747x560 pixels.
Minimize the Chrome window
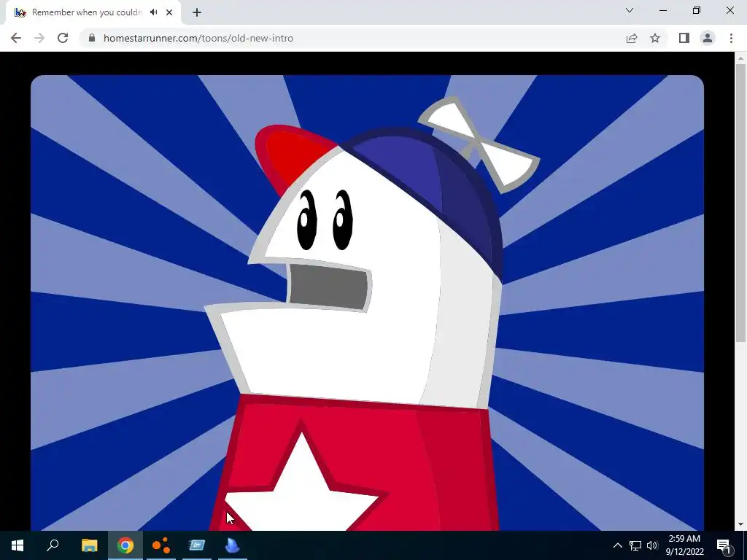pyautogui.click(x=663, y=10)
